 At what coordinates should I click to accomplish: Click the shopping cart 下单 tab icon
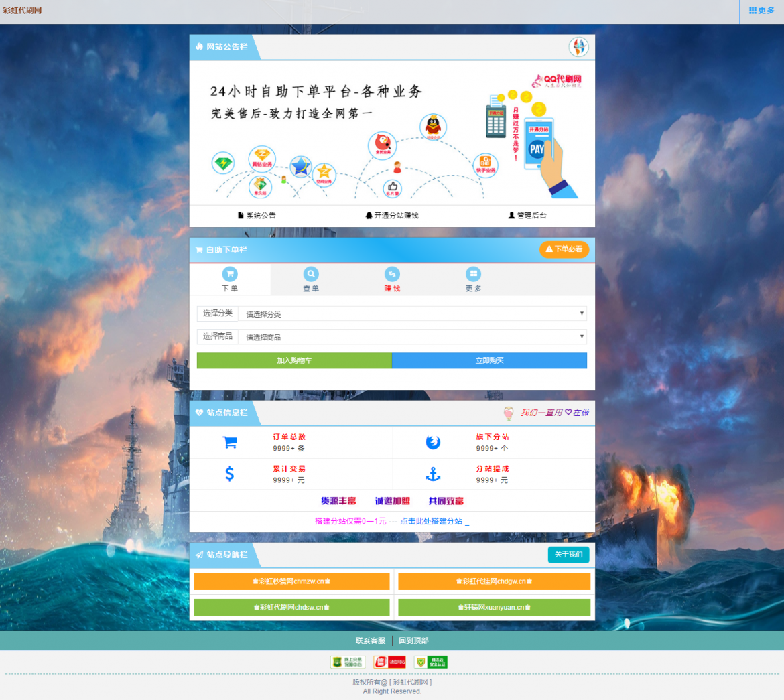230,274
